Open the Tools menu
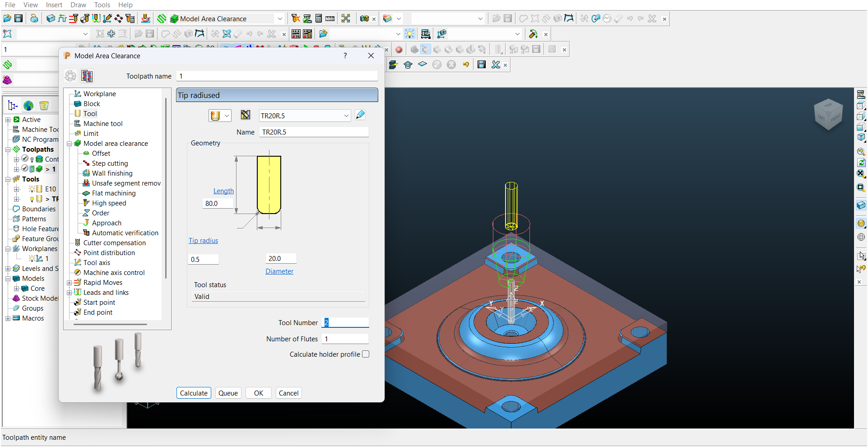 click(102, 5)
